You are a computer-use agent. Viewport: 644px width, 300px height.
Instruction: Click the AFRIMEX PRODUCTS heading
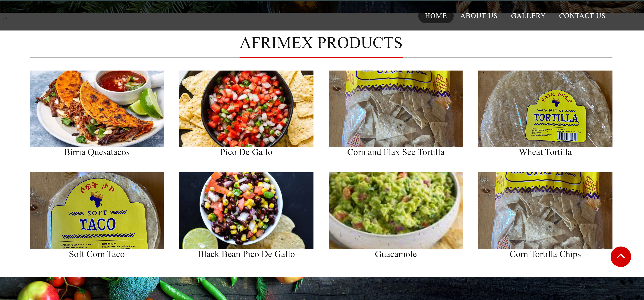click(321, 43)
